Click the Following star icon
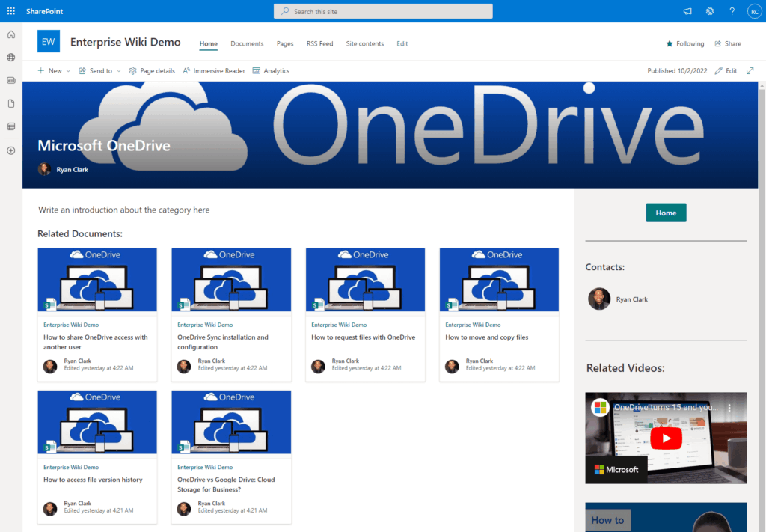Viewport: 766px width, 532px height. (x=670, y=43)
